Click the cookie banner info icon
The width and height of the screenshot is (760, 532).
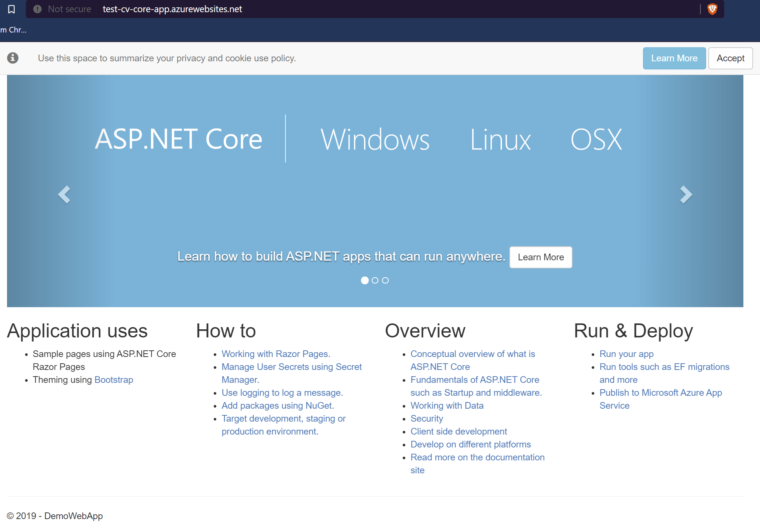click(x=13, y=58)
